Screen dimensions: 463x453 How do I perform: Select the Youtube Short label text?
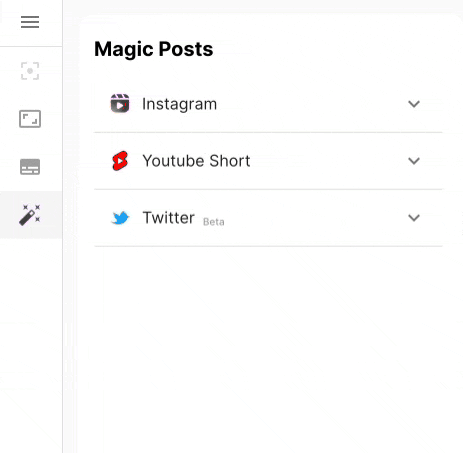[x=196, y=161]
